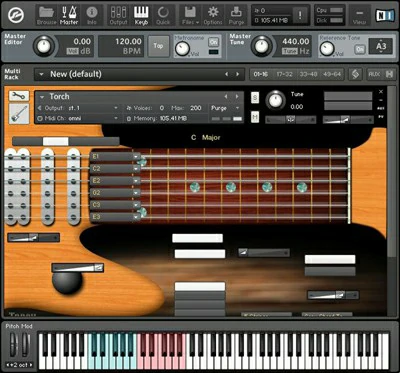
Task: Click the Torch guitar instrument icon
Action: (19, 114)
